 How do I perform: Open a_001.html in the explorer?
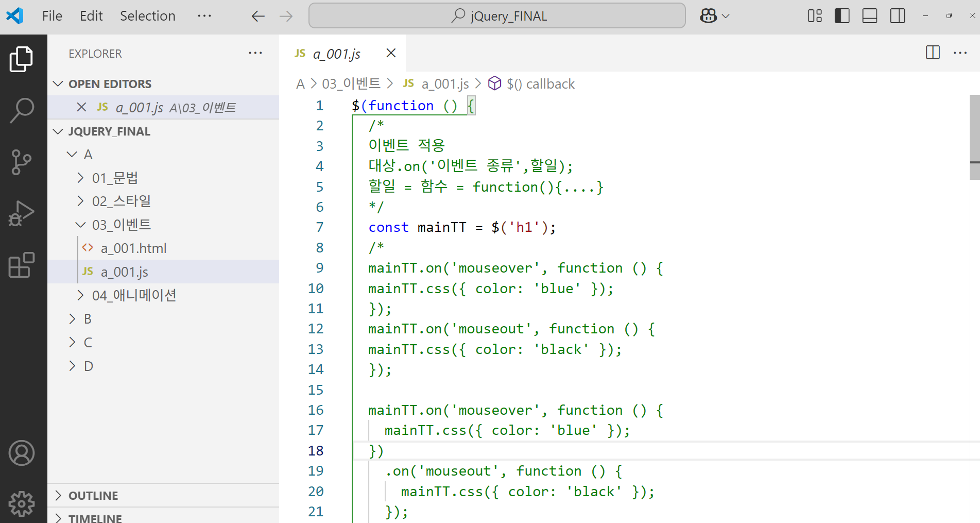[133, 248]
